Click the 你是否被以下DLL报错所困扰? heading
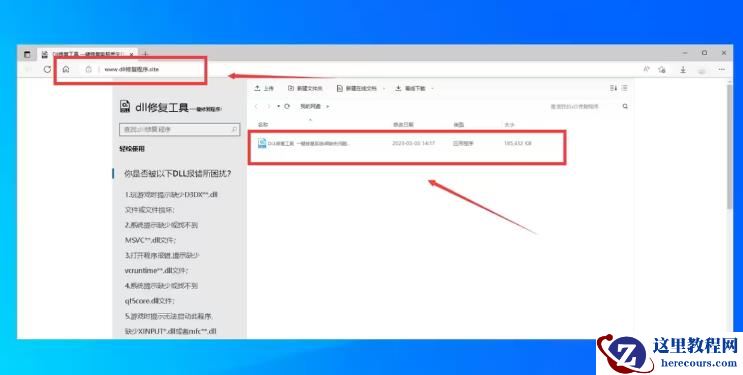 (178, 174)
